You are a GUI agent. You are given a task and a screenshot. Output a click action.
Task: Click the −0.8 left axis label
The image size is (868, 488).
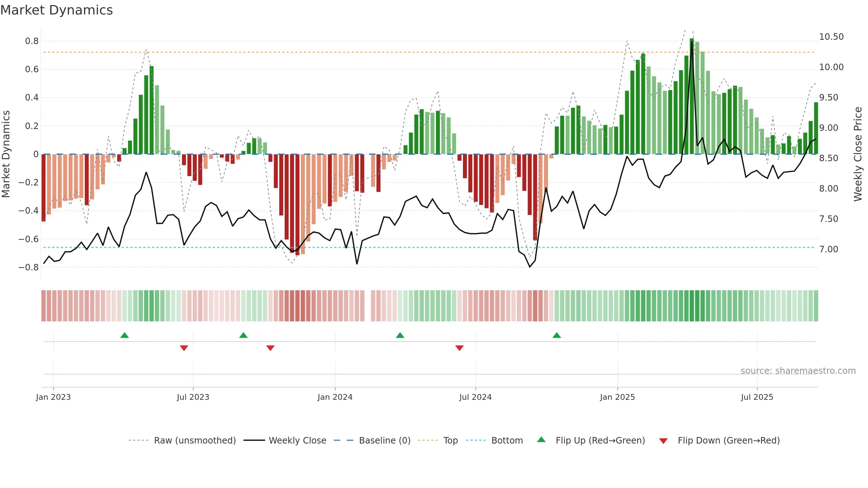(29, 267)
